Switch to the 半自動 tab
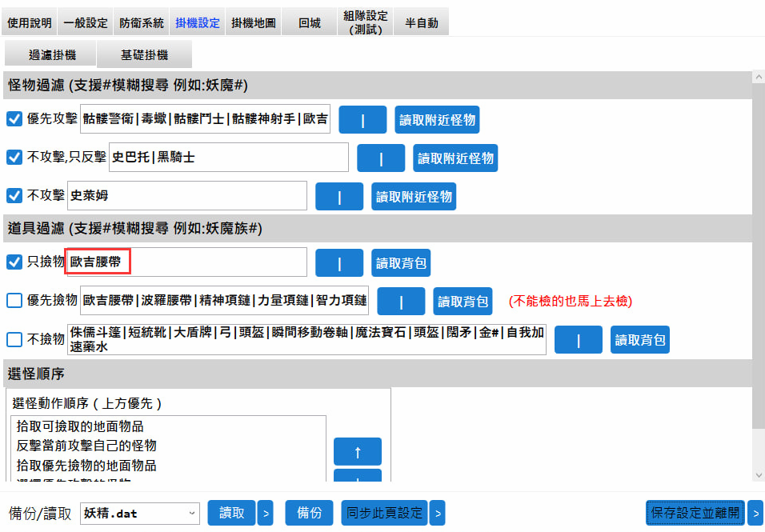The width and height of the screenshot is (765, 532). (x=421, y=22)
